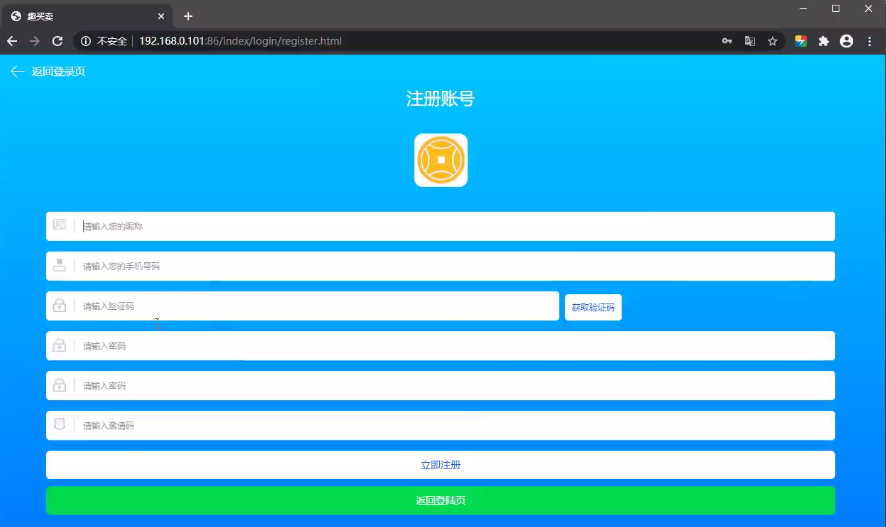The height and width of the screenshot is (527, 886).
Task: Click the nickname field's card icon
Action: 60,225
